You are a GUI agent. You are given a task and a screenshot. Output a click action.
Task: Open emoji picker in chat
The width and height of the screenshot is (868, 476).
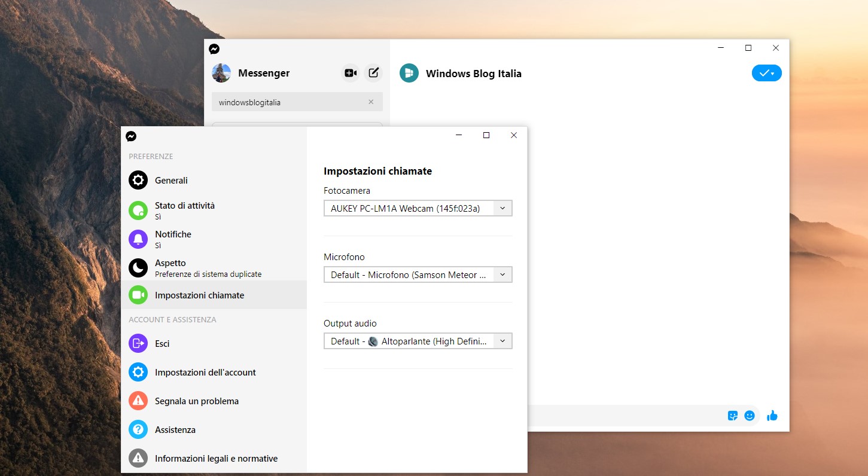tap(750, 416)
